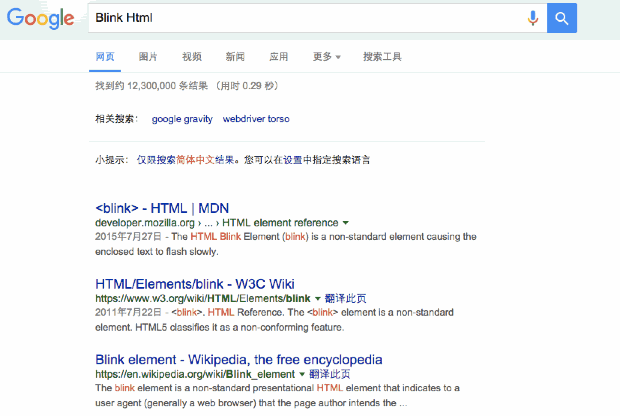Open Blink element - Wikipedia result
620x416 pixels.
pos(239,360)
